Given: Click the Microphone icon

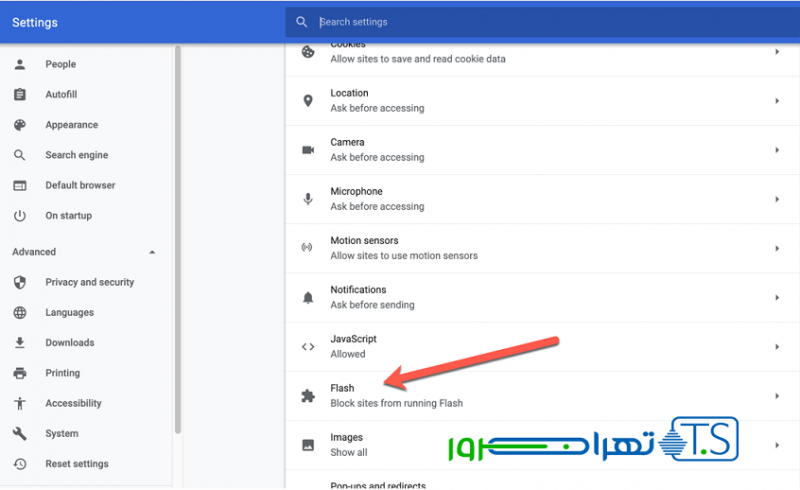Looking at the screenshot, I should (308, 199).
